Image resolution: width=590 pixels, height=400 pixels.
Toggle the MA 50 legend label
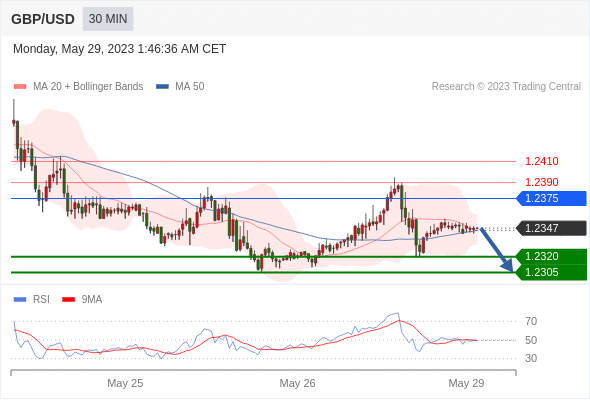(190, 87)
